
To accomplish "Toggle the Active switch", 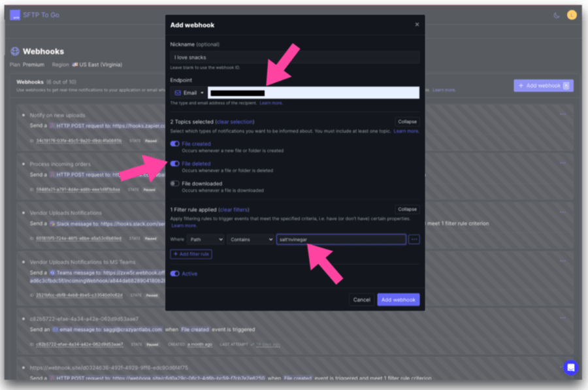I will tap(174, 274).
